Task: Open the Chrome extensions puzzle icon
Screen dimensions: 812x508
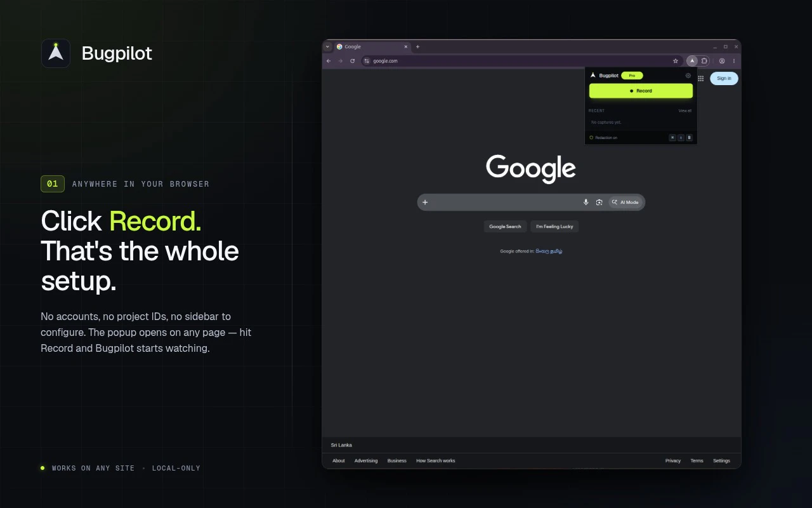Action: (x=704, y=61)
